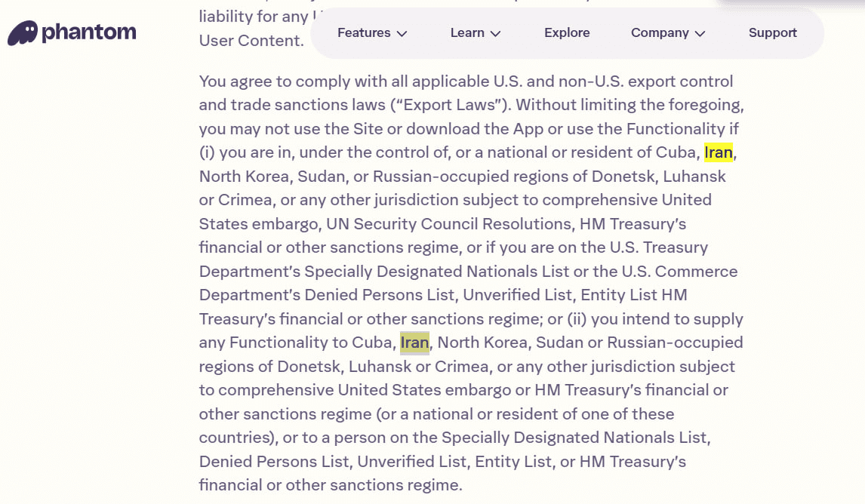Expand the chevron next to Features

click(402, 34)
